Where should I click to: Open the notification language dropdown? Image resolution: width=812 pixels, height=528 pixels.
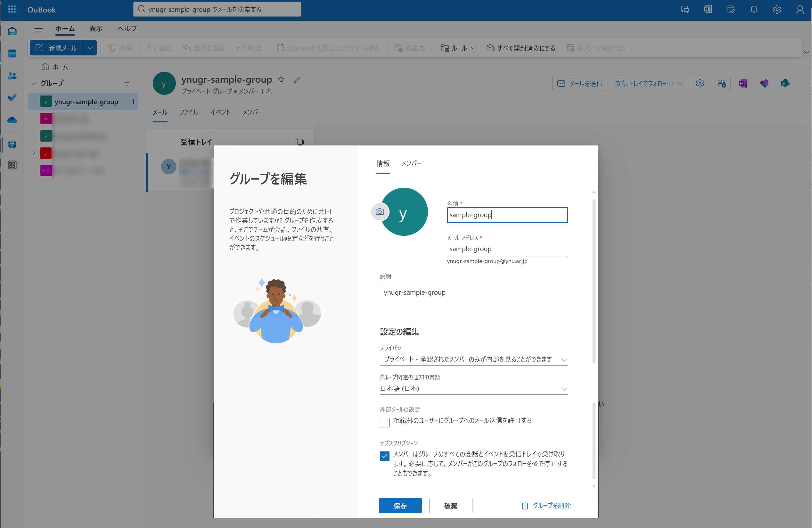pyautogui.click(x=473, y=389)
